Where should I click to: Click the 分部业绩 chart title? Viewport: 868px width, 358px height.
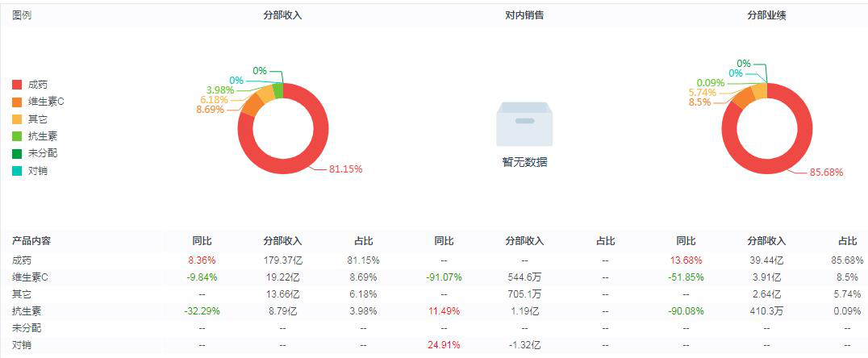[x=766, y=15]
